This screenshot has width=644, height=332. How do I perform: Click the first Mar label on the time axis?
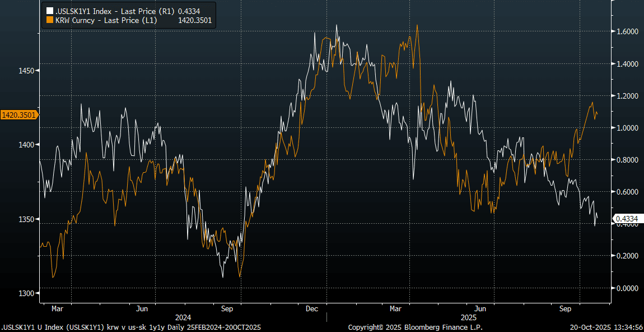pos(57,308)
